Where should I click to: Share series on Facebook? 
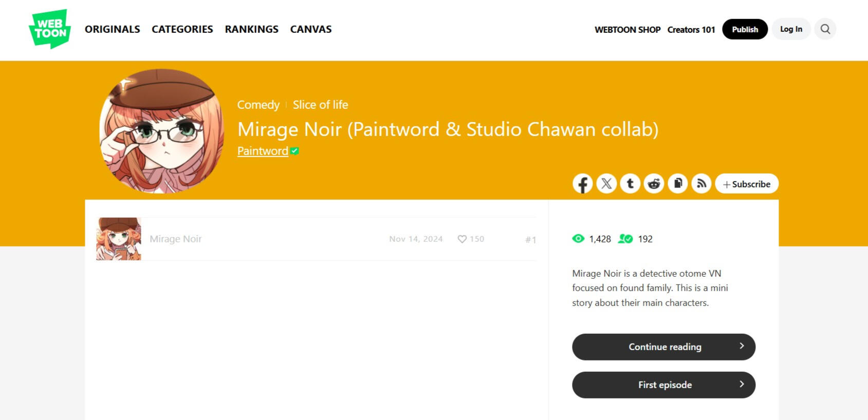[582, 184]
